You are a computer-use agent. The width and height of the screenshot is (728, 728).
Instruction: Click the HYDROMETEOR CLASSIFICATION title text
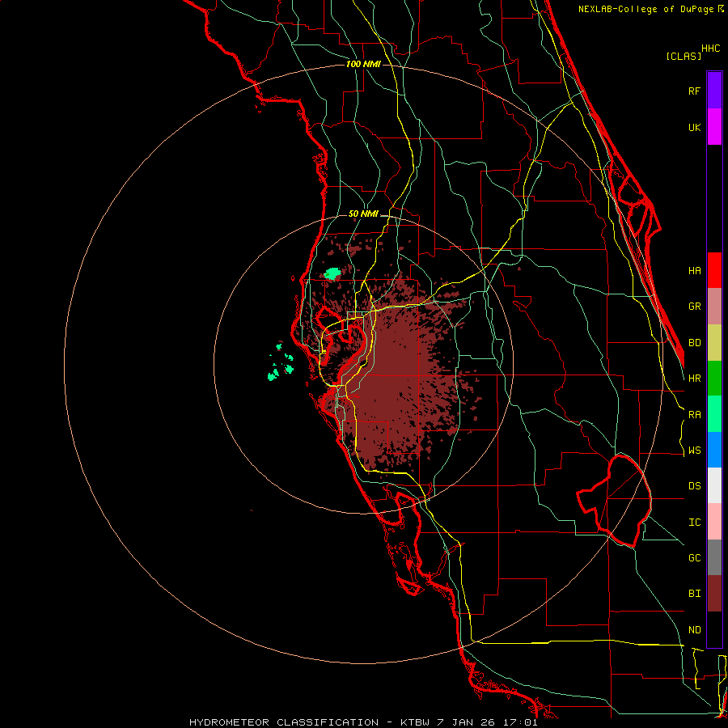(x=284, y=722)
